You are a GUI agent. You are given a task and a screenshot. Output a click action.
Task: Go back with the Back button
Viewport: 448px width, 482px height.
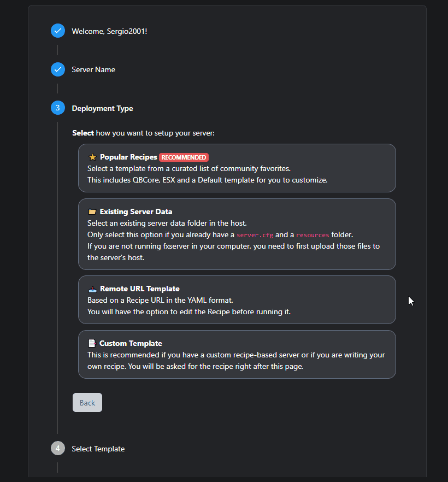[x=87, y=402]
